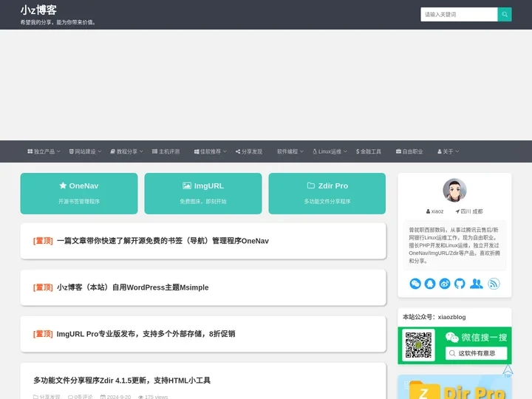Open the RSS feed icon
This screenshot has height=399, width=532.
point(494,284)
